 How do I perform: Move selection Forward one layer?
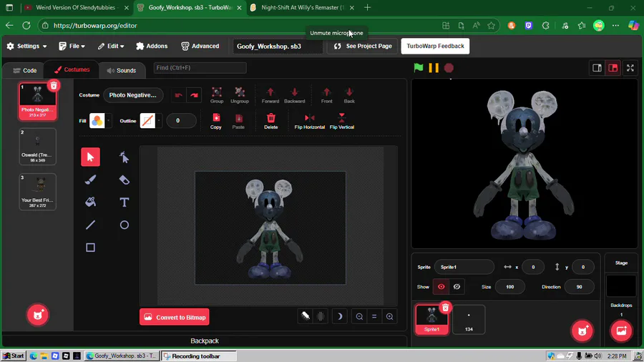[x=270, y=95]
